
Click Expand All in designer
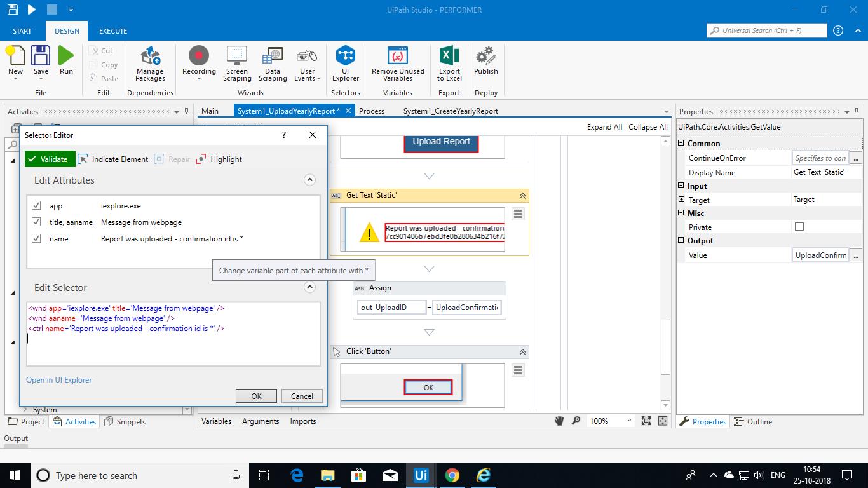604,126
